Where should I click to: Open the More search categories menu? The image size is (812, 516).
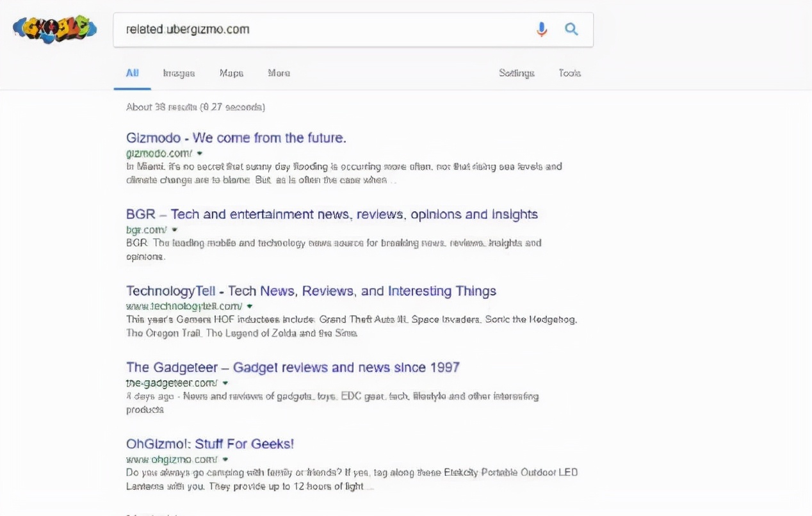coord(279,73)
